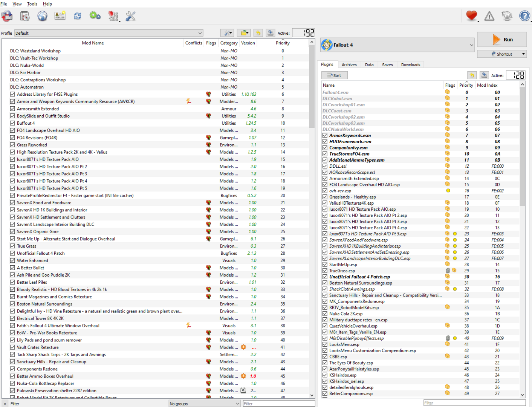Click the orange gear icon on Better Ammo Boxes
The height and width of the screenshot is (407, 532).
tap(243, 376)
